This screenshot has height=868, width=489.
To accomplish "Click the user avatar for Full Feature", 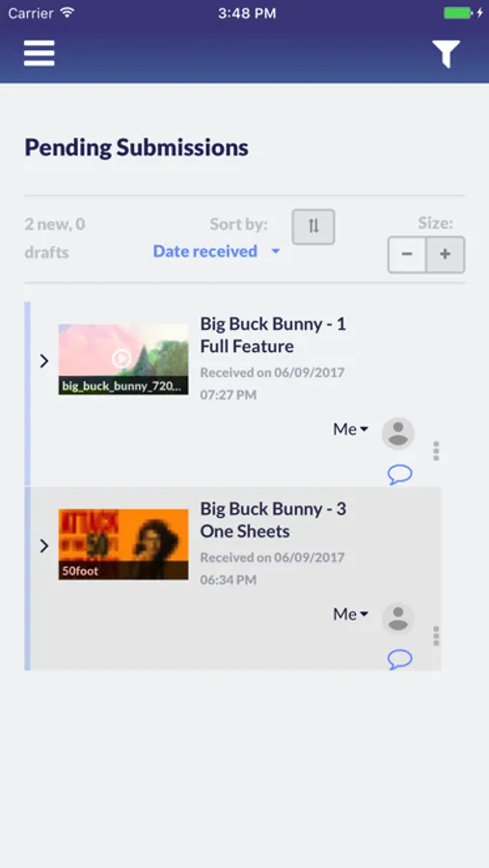I will [x=398, y=433].
